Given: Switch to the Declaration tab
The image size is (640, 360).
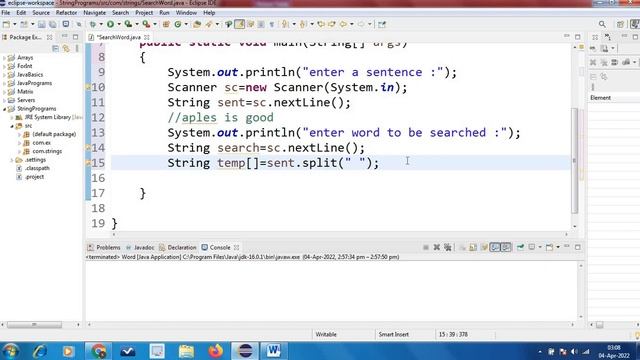Looking at the screenshot, I should [178, 247].
